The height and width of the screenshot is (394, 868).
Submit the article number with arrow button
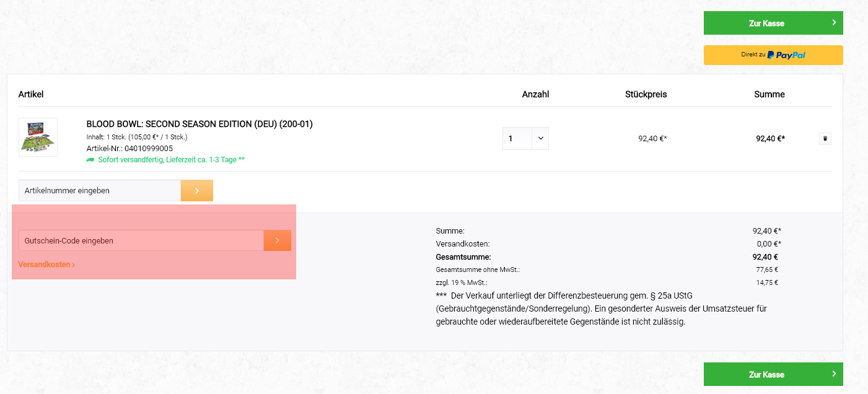point(197,191)
